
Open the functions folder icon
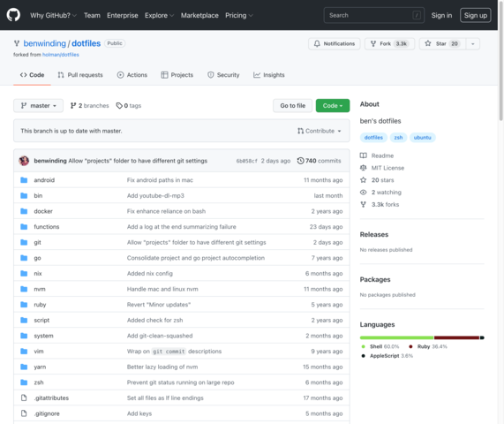[24, 227]
